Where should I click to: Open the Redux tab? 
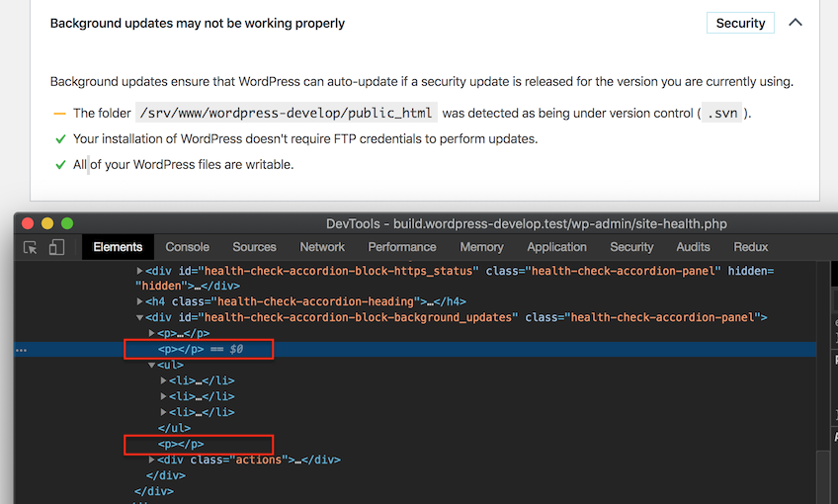click(x=750, y=247)
